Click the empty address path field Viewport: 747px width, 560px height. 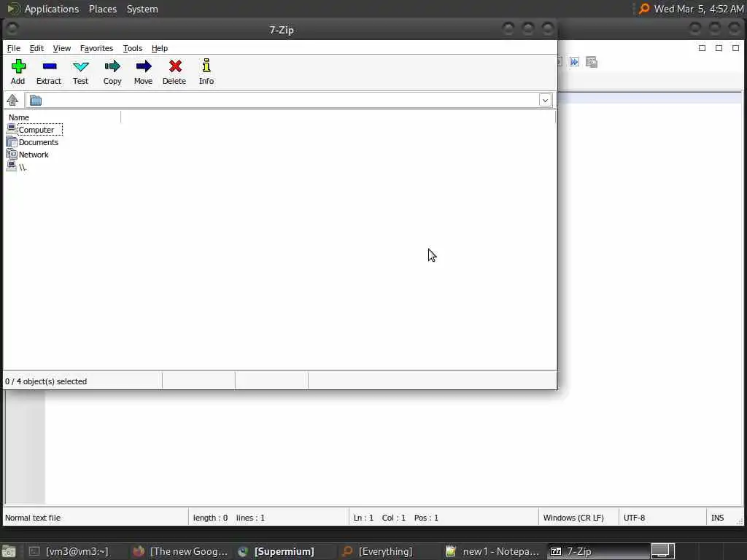[x=290, y=101]
